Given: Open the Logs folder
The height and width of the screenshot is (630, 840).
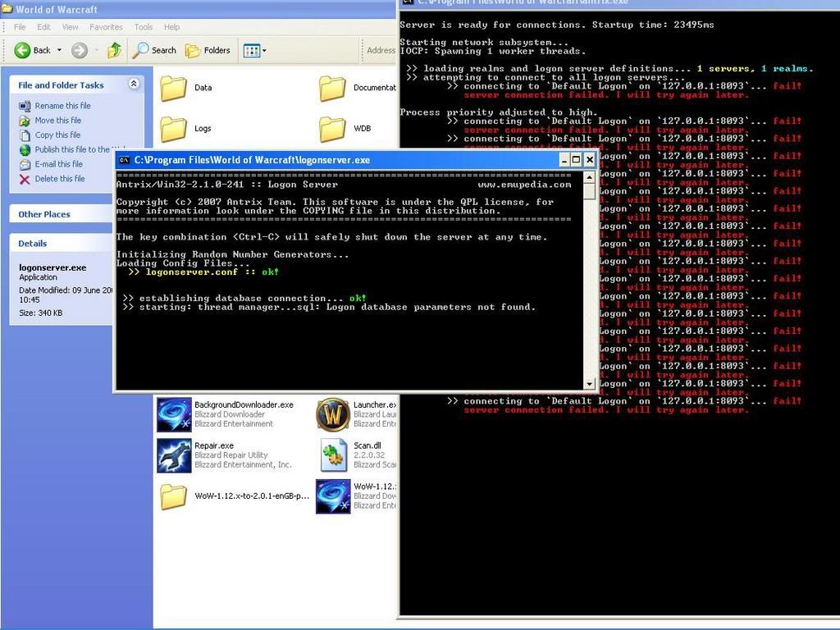Looking at the screenshot, I should (173, 129).
